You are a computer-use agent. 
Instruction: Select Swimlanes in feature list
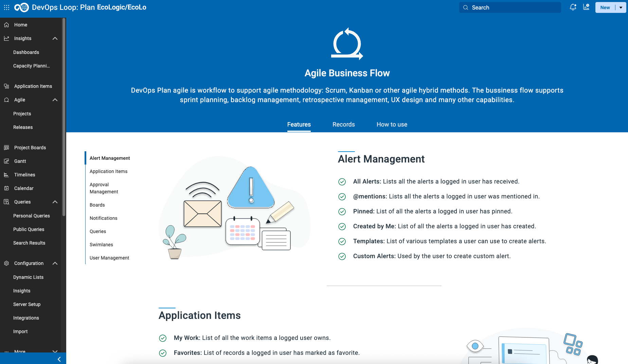pos(101,245)
